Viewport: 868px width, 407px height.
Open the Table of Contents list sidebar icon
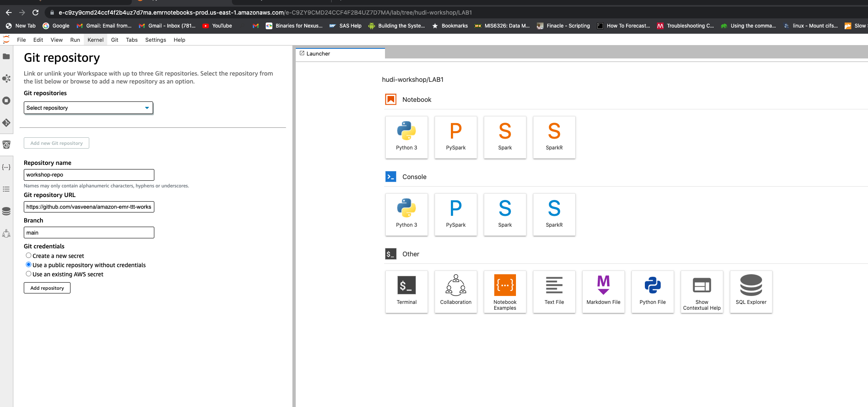click(x=6, y=189)
